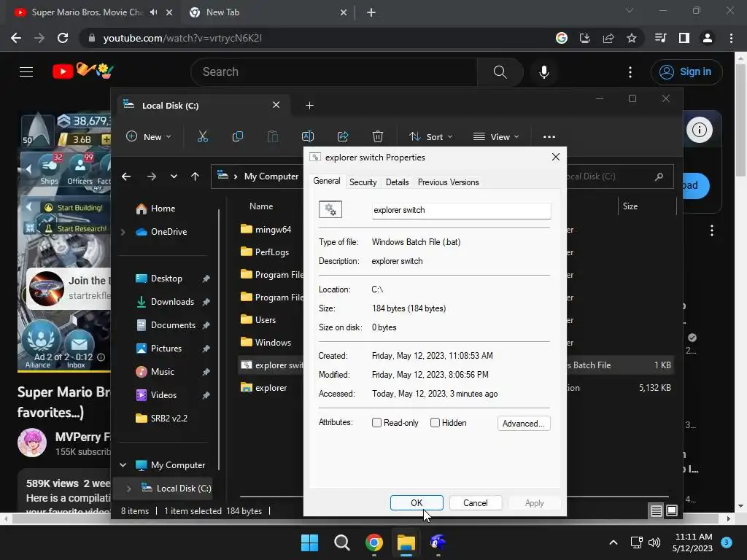This screenshot has width=747, height=560.
Task: Open YouTube settings three-dot menu
Action: pyautogui.click(x=630, y=72)
